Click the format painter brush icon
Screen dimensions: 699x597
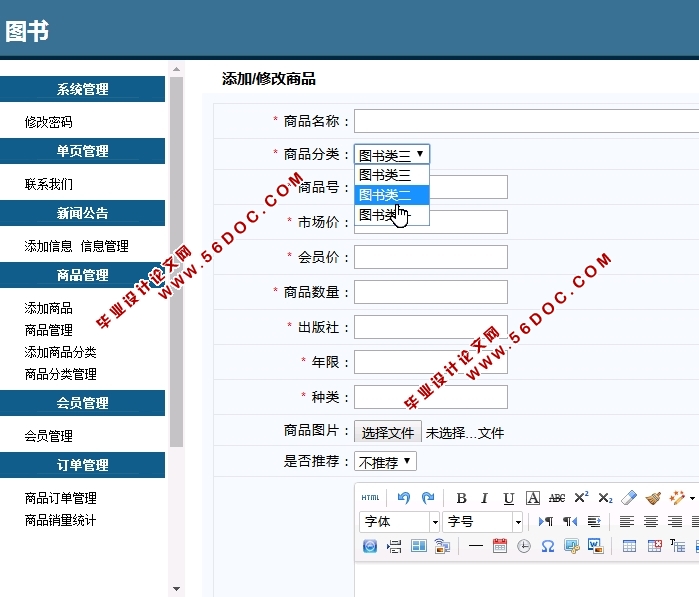(653, 498)
